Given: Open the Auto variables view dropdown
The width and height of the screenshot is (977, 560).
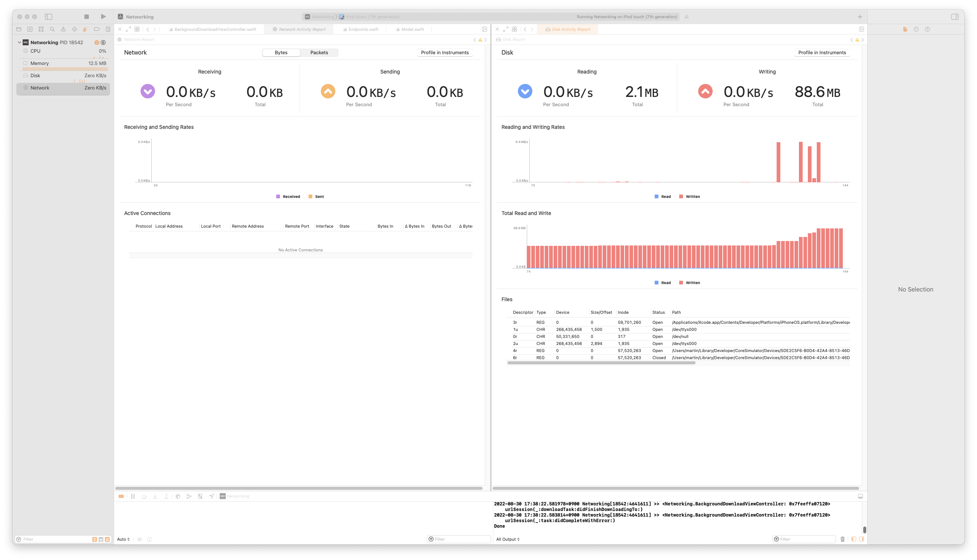Looking at the screenshot, I should pos(123,539).
